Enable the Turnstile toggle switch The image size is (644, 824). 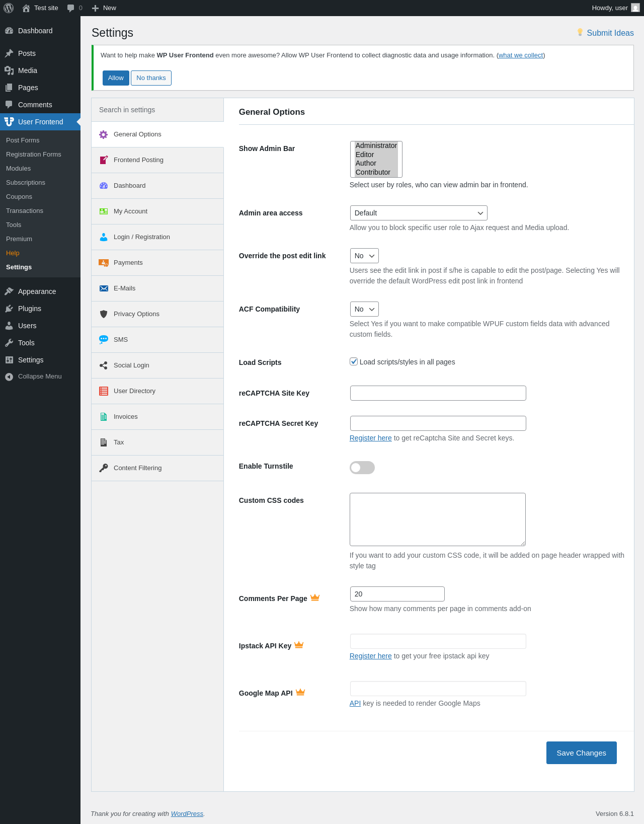(x=362, y=468)
